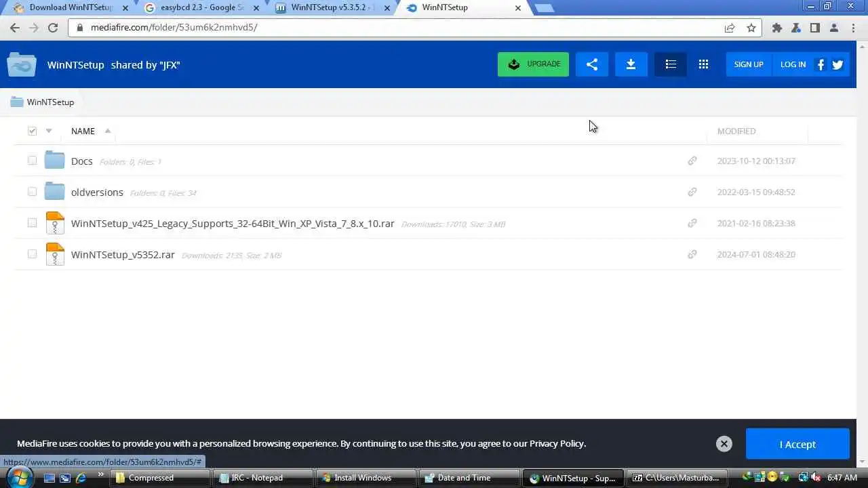Open the Extensions puzzle icon

coord(777,28)
